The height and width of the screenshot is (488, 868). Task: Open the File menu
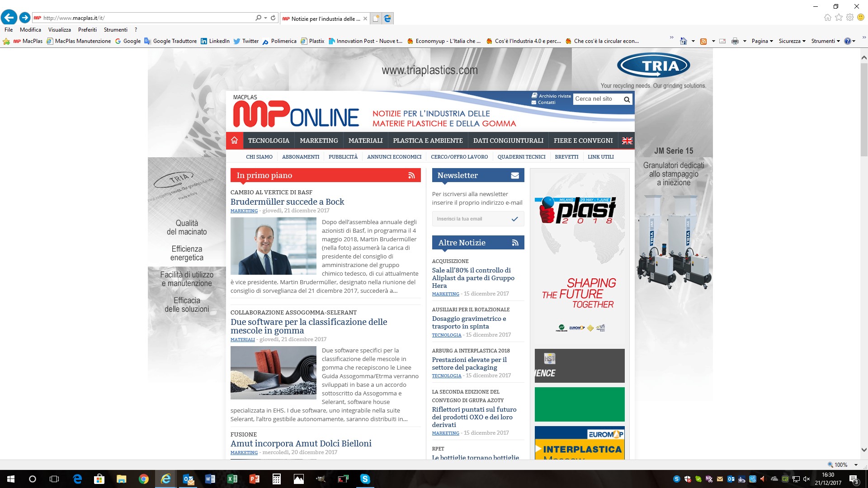coord(9,30)
